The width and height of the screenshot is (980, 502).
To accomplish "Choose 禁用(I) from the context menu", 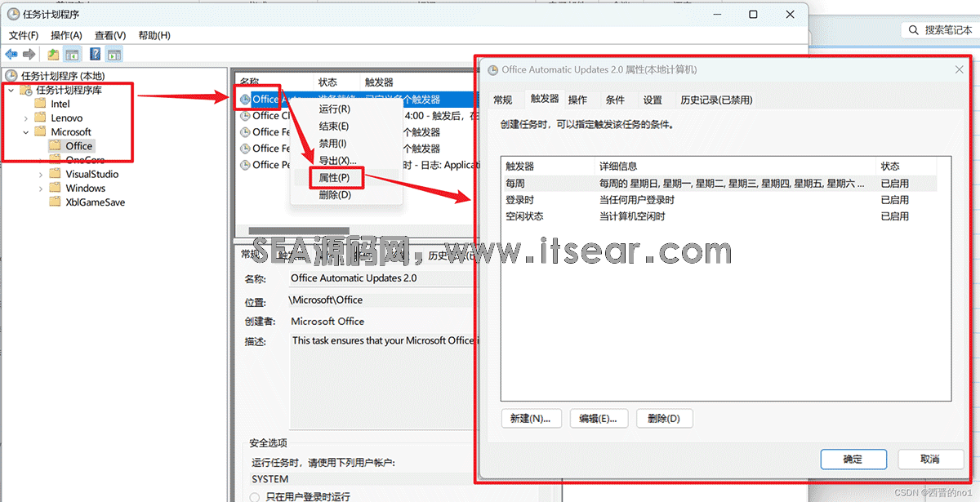I will (333, 143).
